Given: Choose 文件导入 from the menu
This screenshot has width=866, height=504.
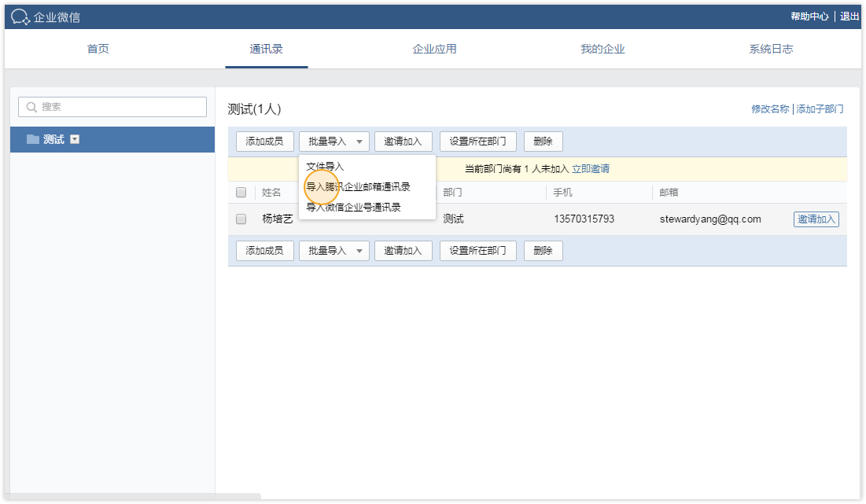Looking at the screenshot, I should click(325, 167).
